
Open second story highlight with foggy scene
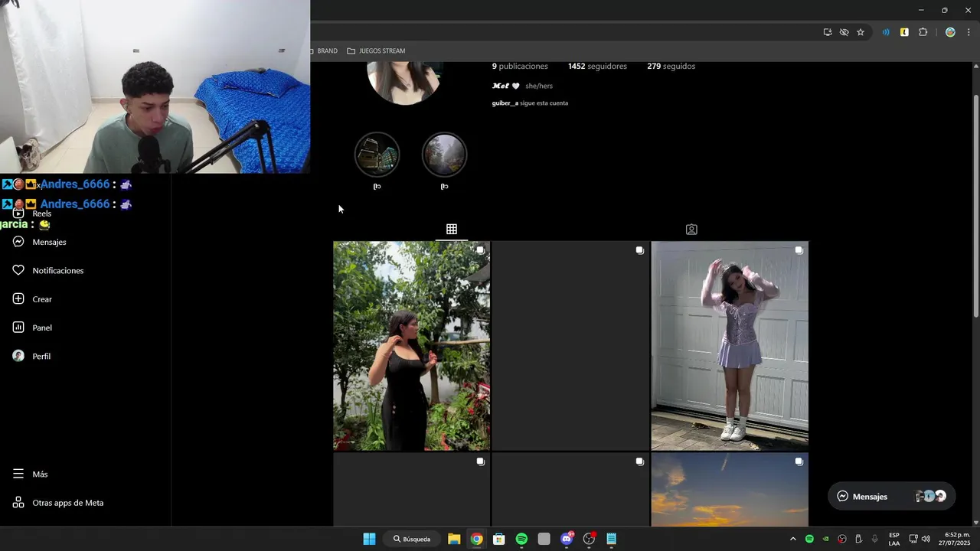(x=444, y=155)
